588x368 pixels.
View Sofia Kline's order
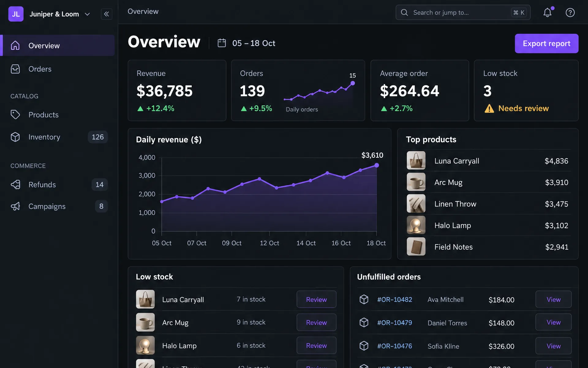pos(553,346)
